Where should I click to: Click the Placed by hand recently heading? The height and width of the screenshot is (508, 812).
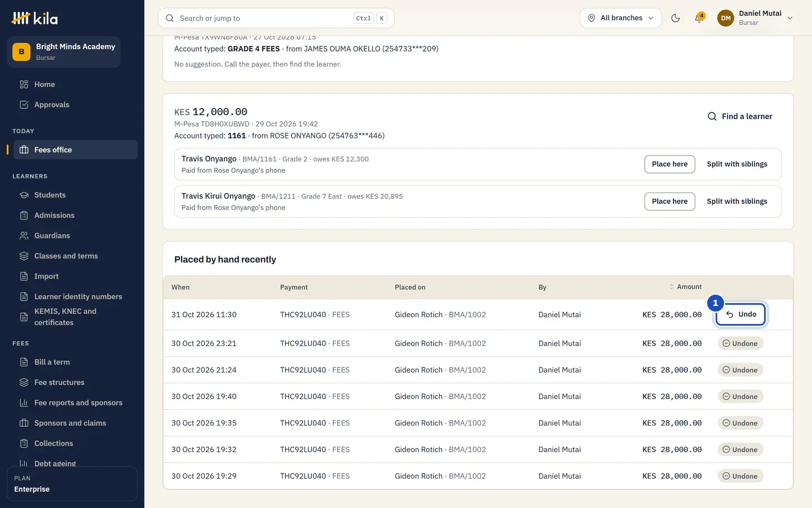tap(225, 260)
